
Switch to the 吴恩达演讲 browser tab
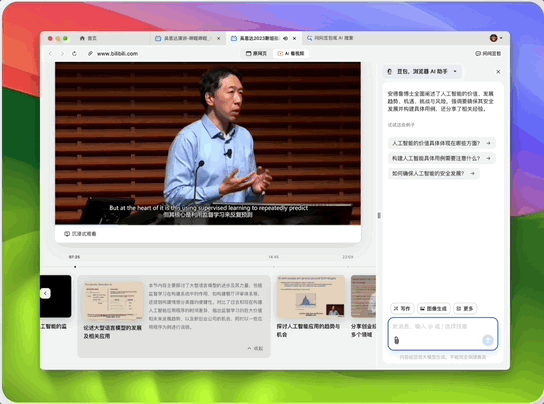[187, 38]
